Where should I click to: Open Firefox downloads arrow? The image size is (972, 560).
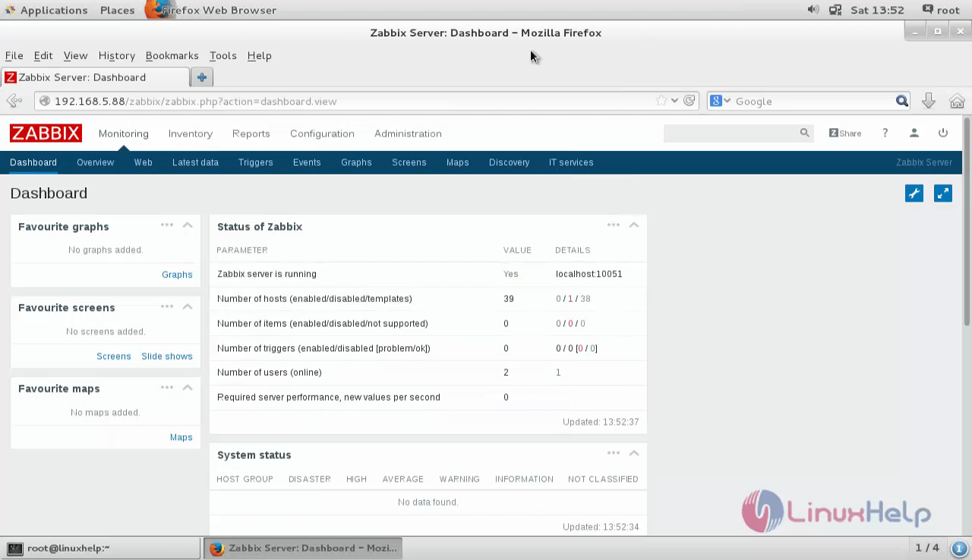[x=928, y=101]
